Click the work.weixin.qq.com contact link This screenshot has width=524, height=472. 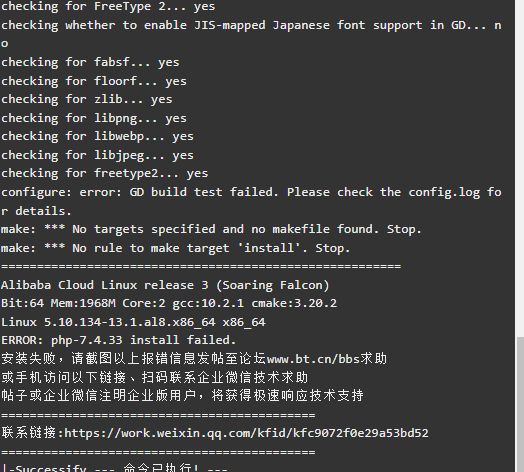pyautogui.click(x=246, y=433)
